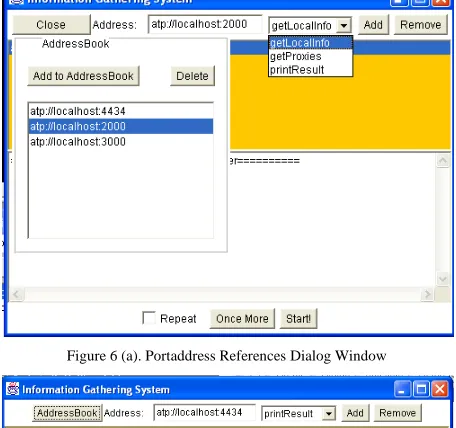456x428 pixels.
Task: Edit Address field showing atp://localhost:4434
Action: [x=205, y=413]
